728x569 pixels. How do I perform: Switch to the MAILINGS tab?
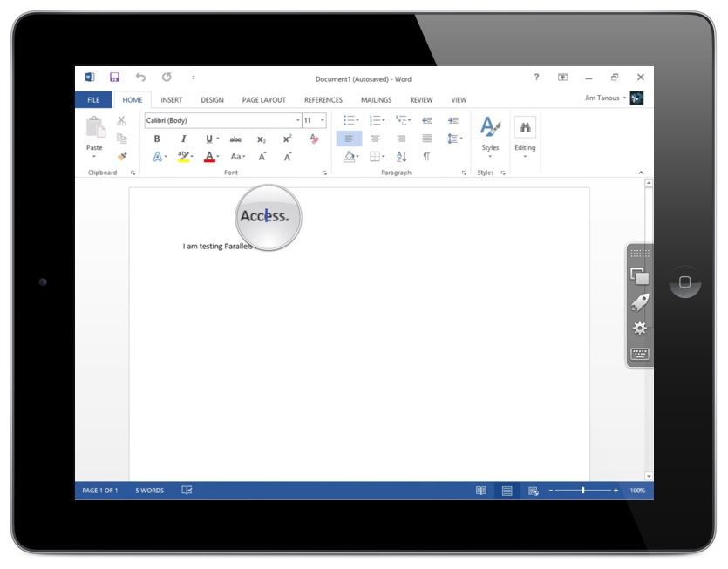(x=376, y=100)
